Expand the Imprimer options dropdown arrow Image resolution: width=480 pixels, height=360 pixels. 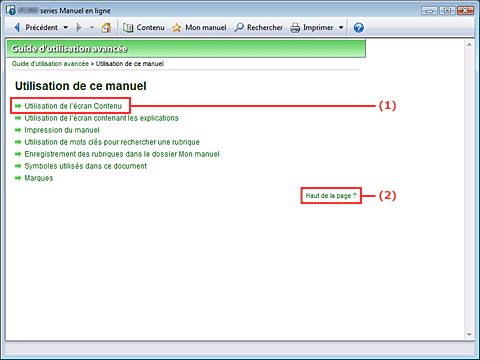tap(341, 28)
